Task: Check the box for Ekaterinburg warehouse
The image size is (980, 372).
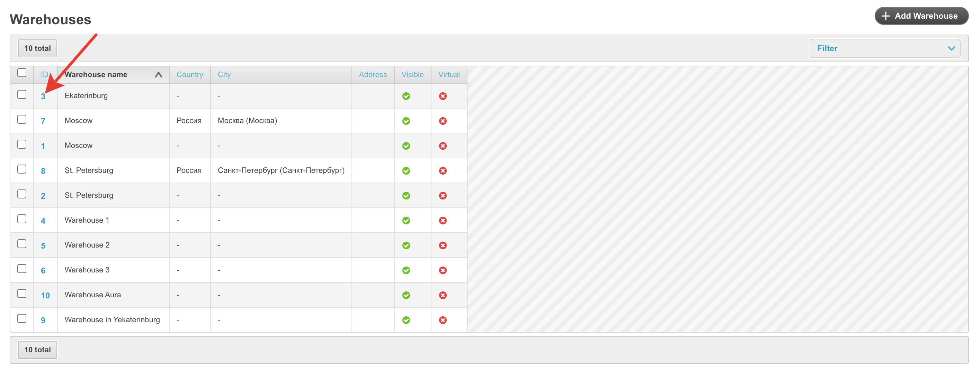Action: [22, 94]
